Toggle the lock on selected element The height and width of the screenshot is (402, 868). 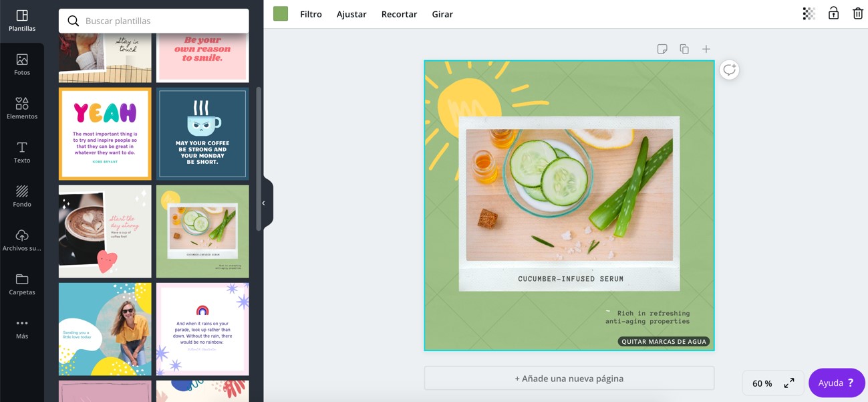point(833,13)
